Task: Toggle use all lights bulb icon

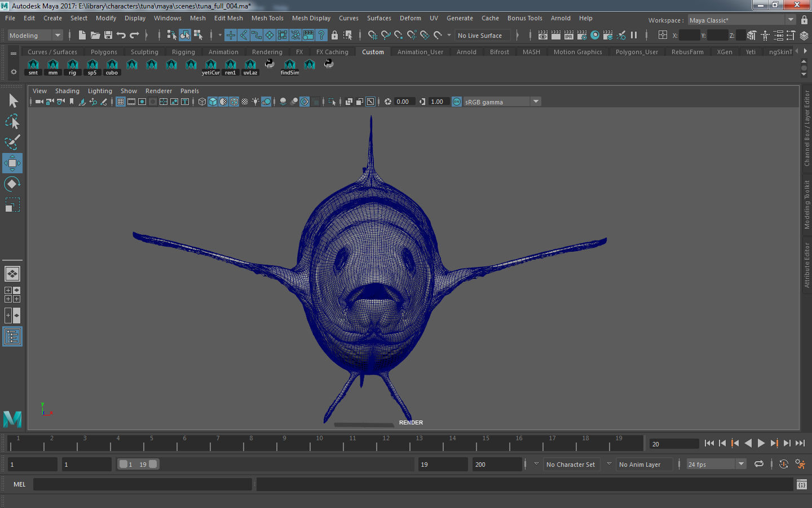Action: [x=255, y=102]
